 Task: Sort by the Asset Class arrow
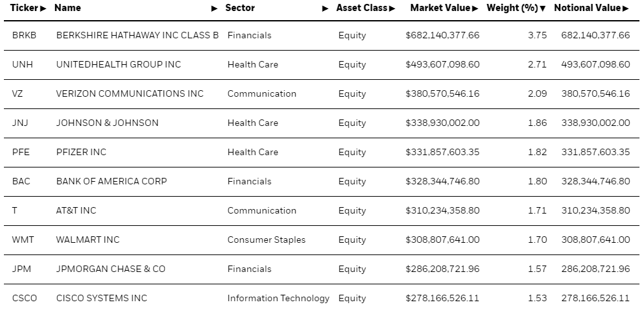click(x=392, y=8)
